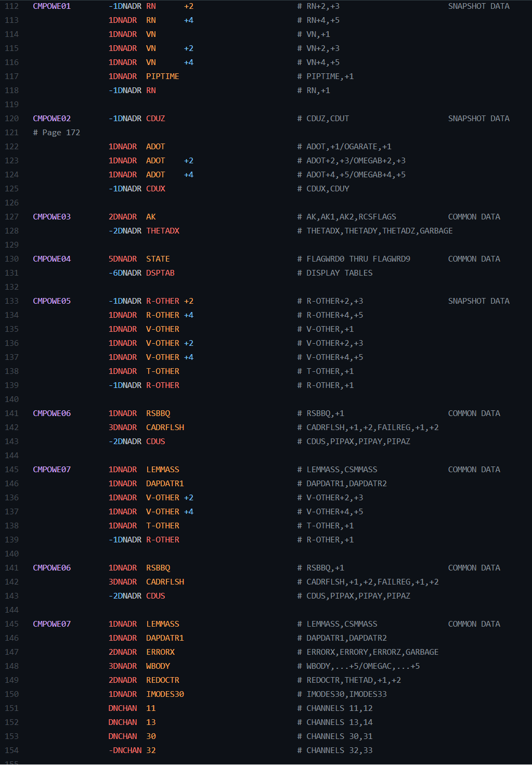Click line number 154 in the gutter
The height and width of the screenshot is (765, 532).
coord(11,750)
